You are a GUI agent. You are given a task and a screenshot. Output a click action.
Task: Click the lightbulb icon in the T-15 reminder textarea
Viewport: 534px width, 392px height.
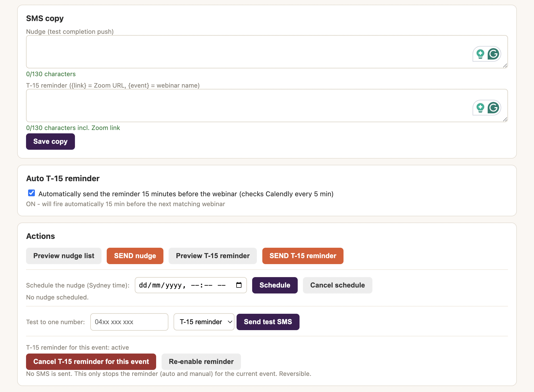(480, 108)
